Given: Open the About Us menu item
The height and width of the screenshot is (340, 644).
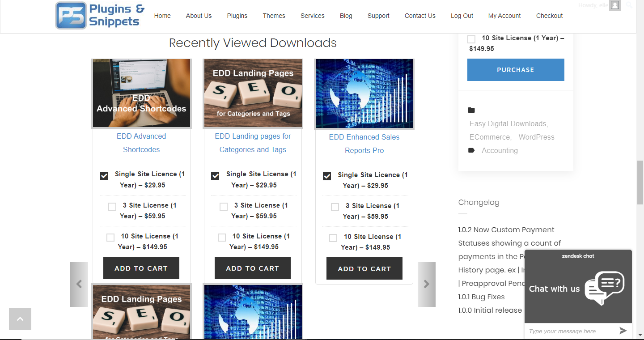Looking at the screenshot, I should click(199, 16).
